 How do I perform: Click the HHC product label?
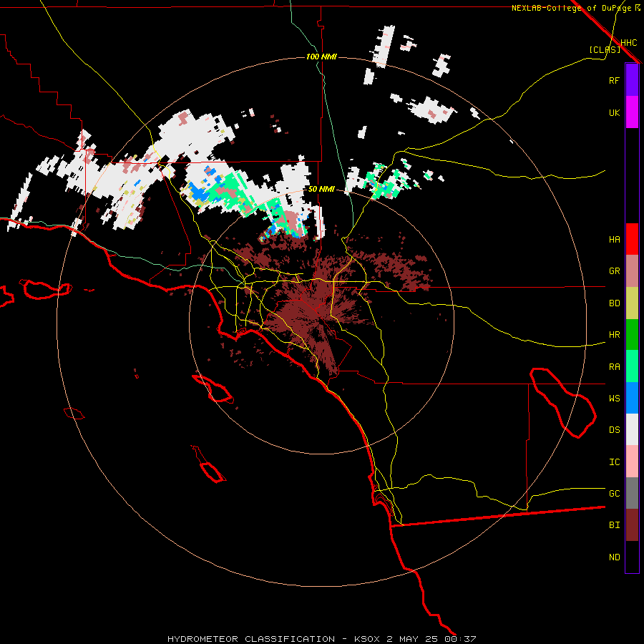[x=628, y=43]
